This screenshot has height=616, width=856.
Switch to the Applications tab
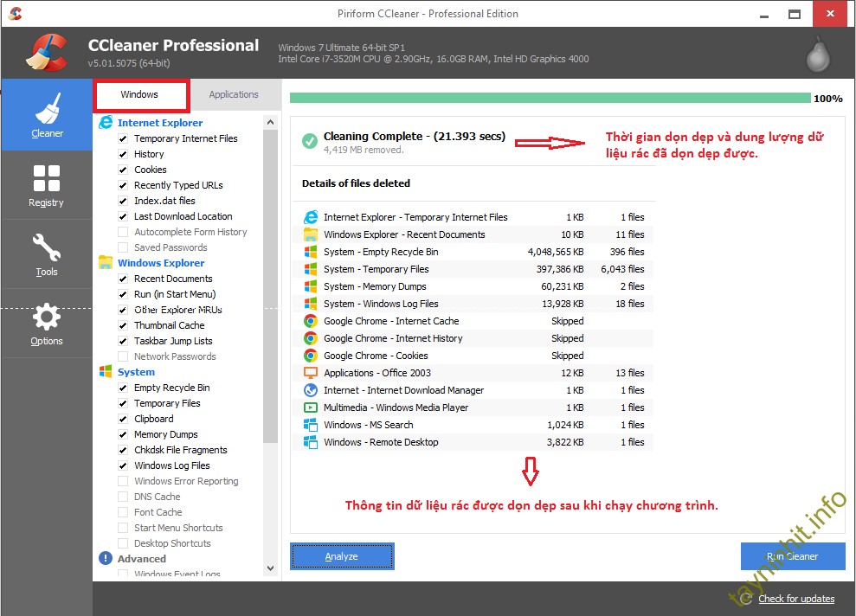(234, 94)
